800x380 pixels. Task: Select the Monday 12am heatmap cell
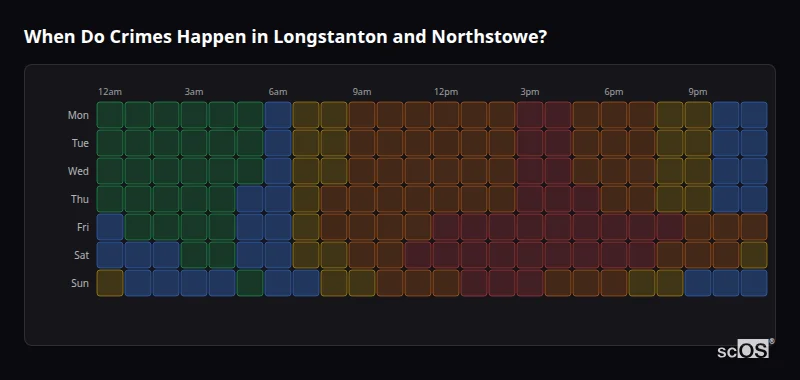point(110,115)
